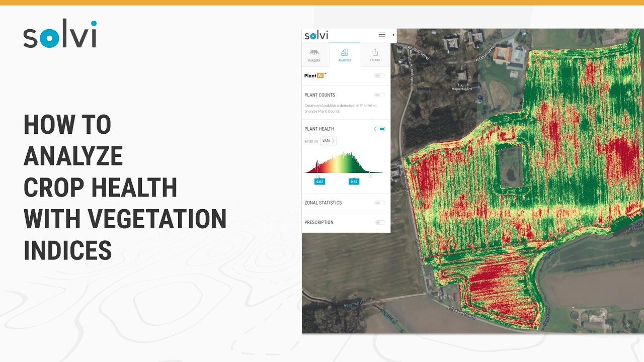Click the large Solvi logo at top left
Image resolution: width=644 pixels, height=362 pixels.
click(60, 34)
